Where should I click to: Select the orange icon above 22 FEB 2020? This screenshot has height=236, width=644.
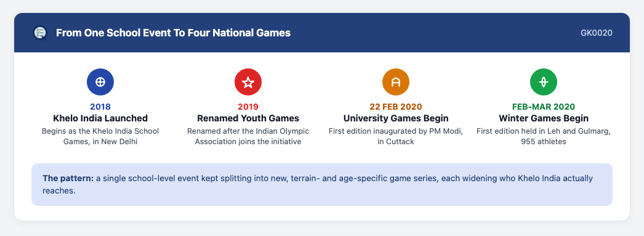click(x=396, y=82)
